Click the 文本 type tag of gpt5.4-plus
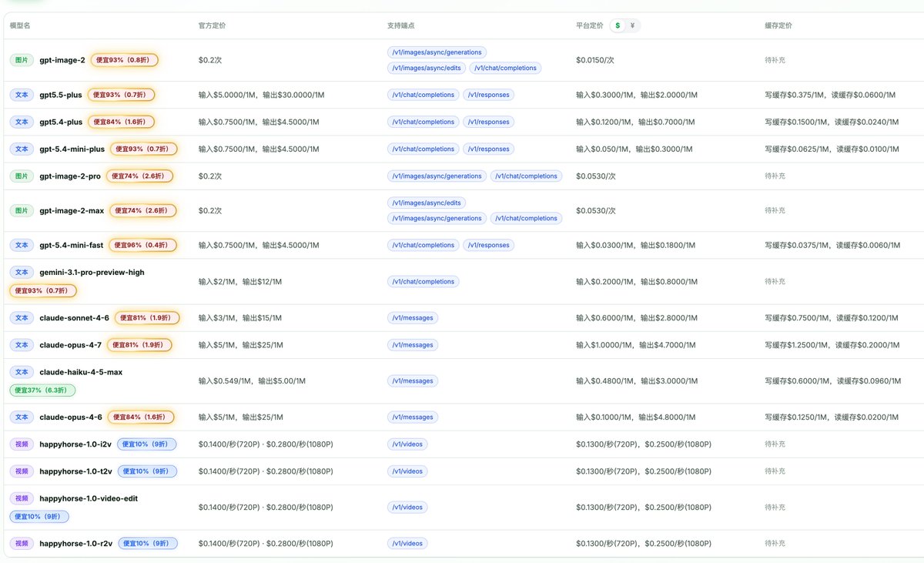 (x=22, y=122)
